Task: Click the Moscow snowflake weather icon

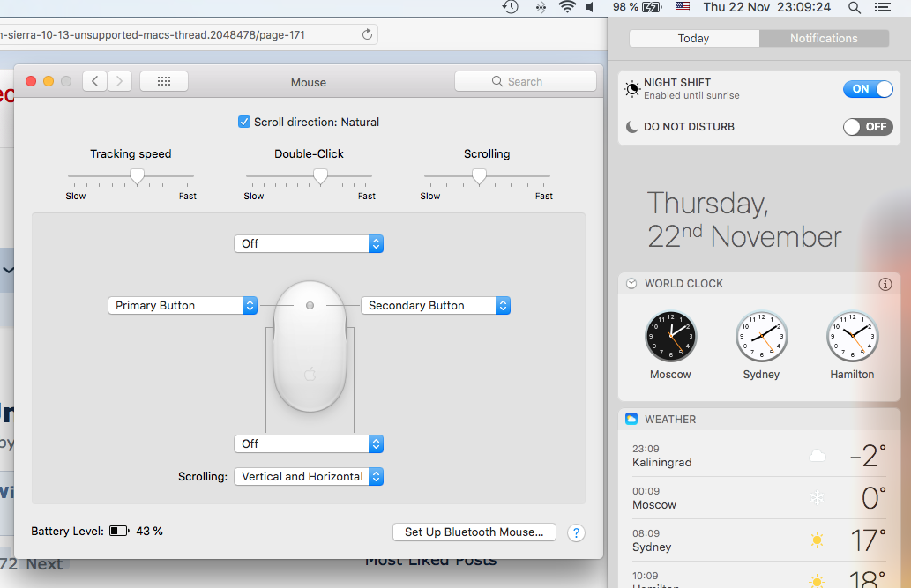Action: (x=817, y=498)
